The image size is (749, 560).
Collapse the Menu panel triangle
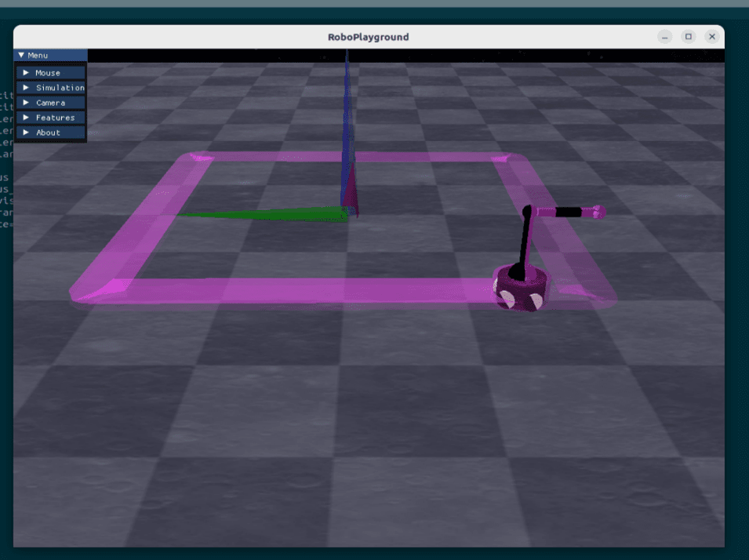[x=21, y=56]
